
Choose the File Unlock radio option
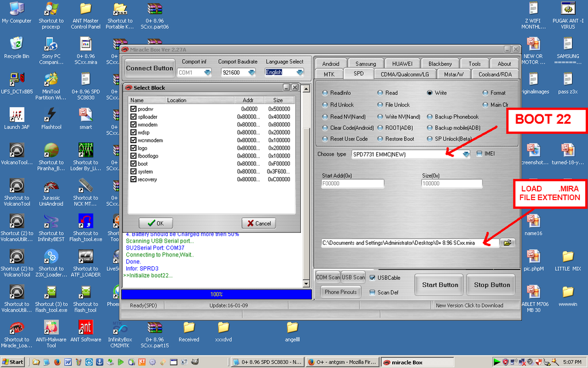coord(380,105)
